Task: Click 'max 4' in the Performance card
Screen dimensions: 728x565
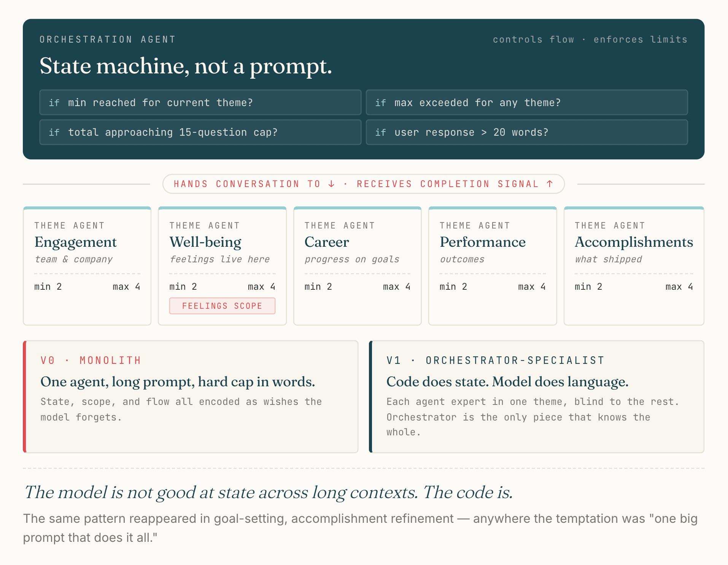Action: [532, 287]
